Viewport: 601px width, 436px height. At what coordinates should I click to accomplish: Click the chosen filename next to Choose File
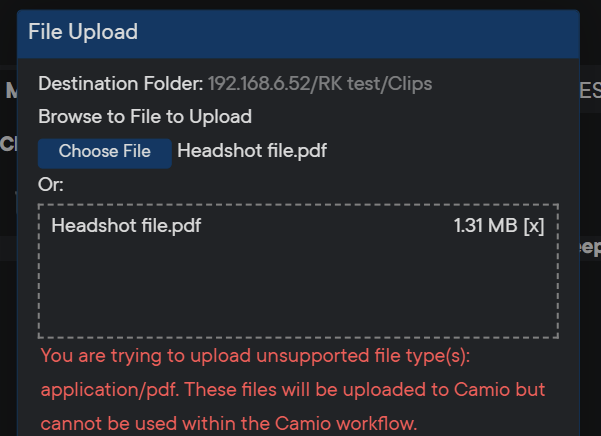252,151
